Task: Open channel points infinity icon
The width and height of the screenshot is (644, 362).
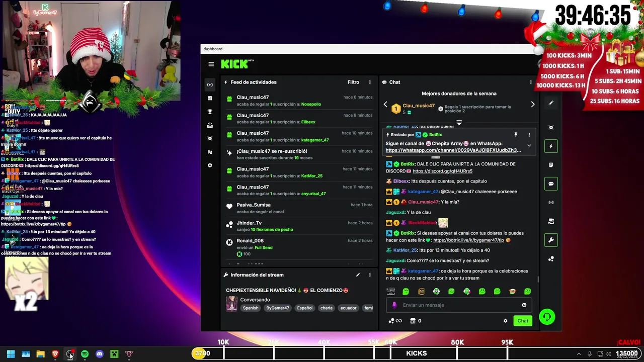Action: pos(395,321)
